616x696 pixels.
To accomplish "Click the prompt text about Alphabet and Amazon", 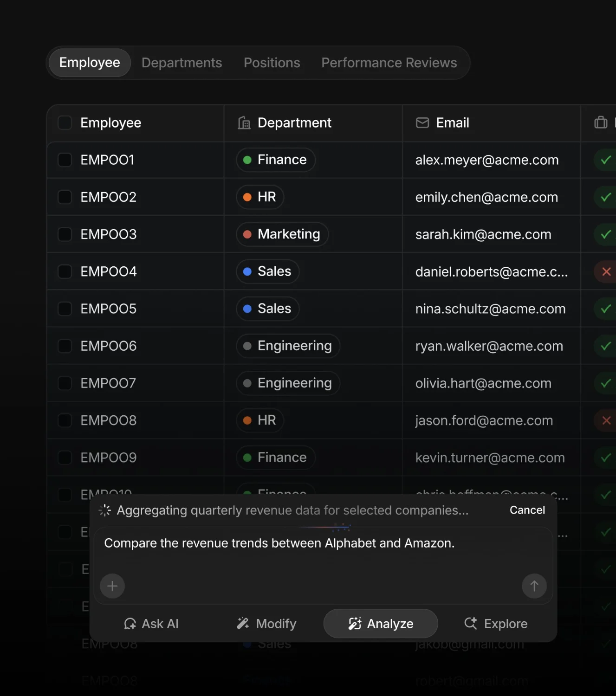I will [x=279, y=543].
